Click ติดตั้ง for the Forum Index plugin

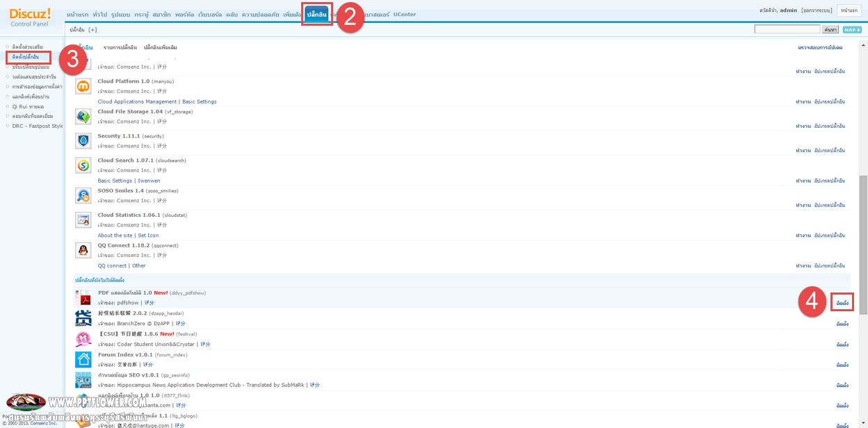[842, 365]
